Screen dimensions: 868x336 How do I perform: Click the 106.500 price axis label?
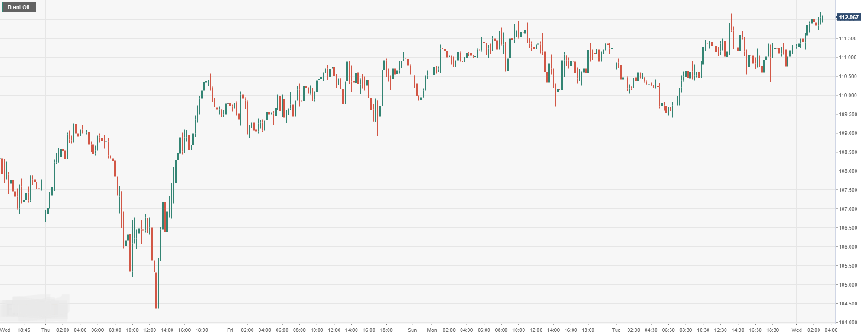[848, 228]
